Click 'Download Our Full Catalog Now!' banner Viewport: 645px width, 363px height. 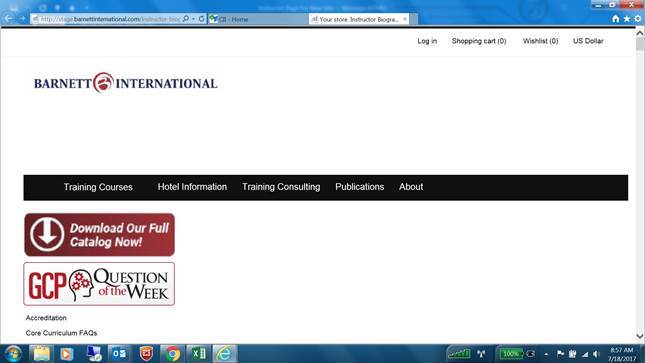(99, 235)
